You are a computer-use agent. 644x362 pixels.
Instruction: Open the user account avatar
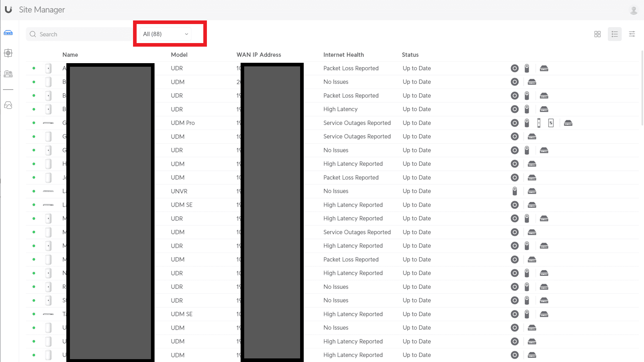pyautogui.click(x=634, y=10)
